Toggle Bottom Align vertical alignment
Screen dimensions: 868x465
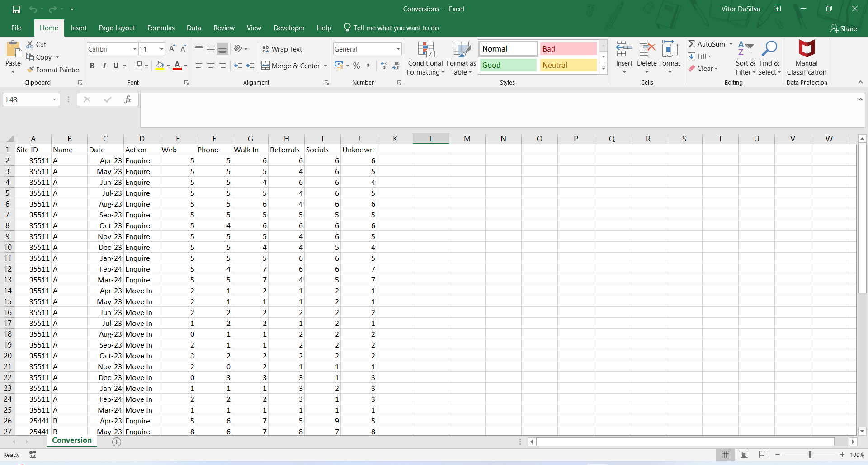click(222, 49)
